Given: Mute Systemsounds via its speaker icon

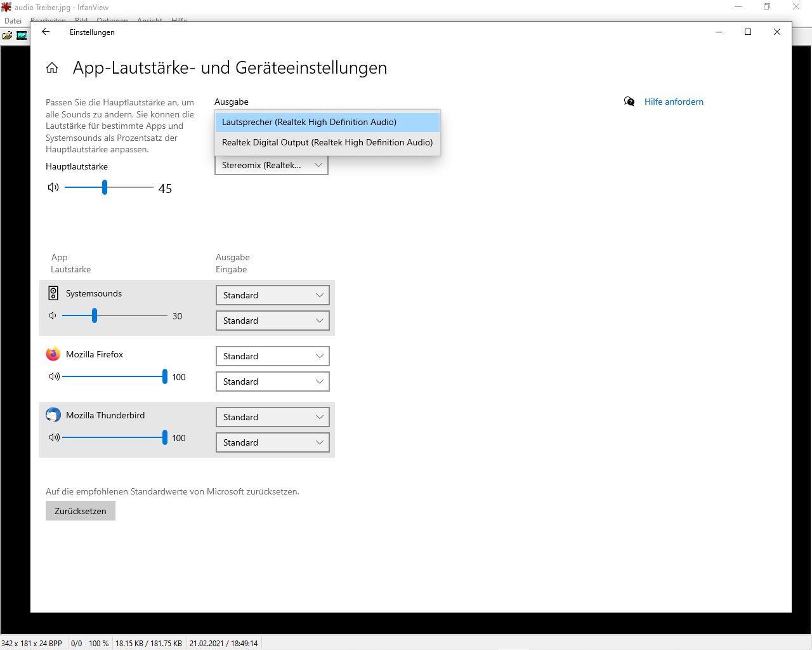Looking at the screenshot, I should tap(53, 315).
